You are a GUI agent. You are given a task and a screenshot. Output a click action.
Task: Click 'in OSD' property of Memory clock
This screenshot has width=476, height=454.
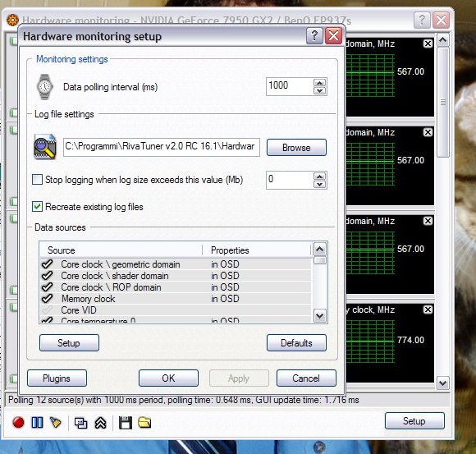click(225, 299)
